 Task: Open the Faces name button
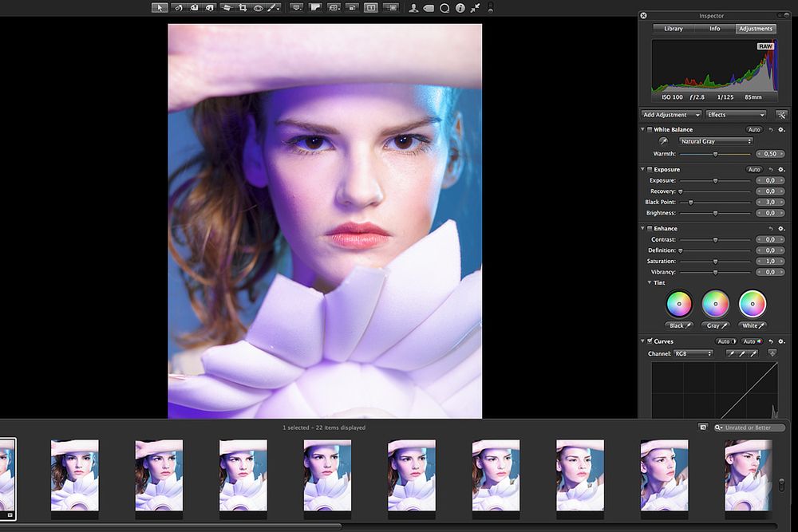413,8
